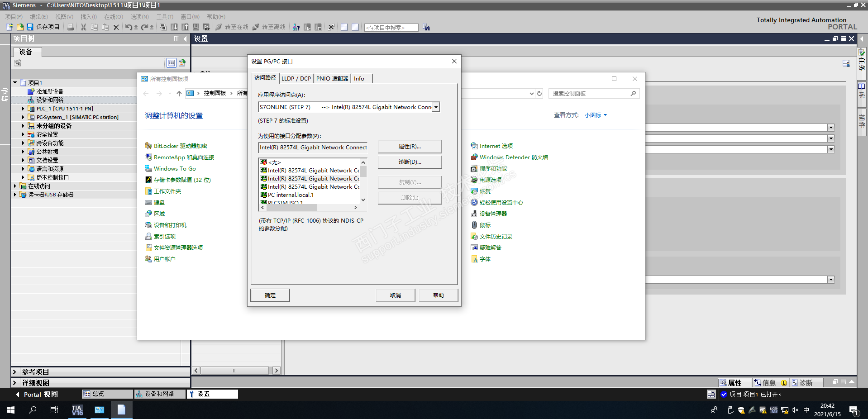Switch to the 总览 editor tab

(x=107, y=394)
